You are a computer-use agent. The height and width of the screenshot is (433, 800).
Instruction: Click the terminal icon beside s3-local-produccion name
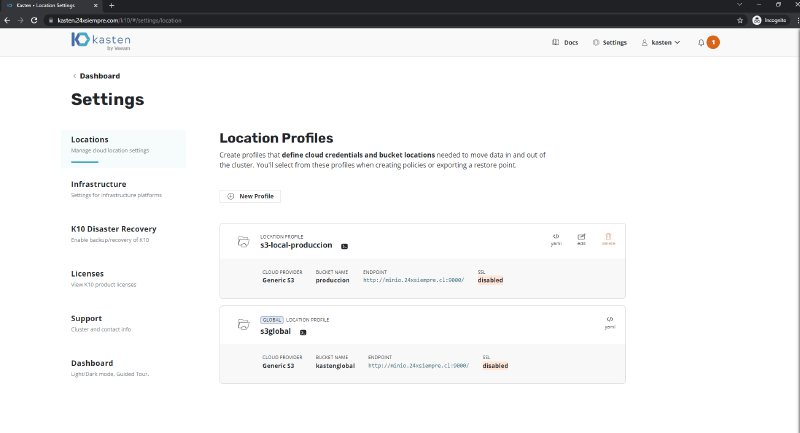[x=344, y=246]
